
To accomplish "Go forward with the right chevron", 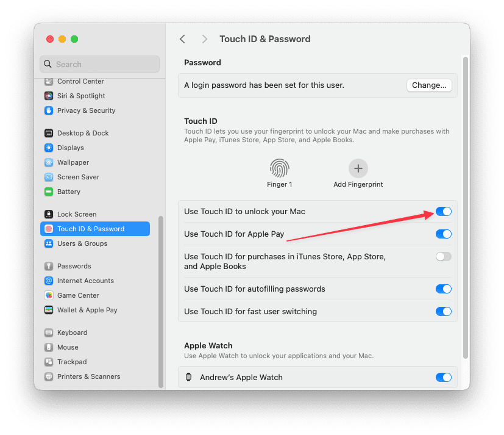I will 204,39.
